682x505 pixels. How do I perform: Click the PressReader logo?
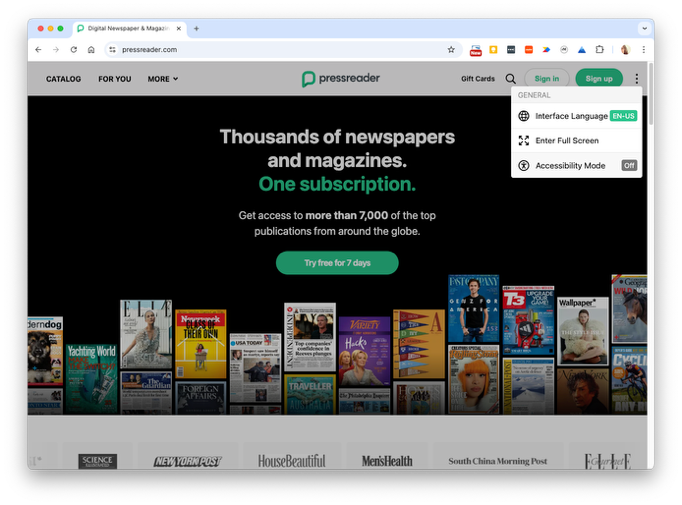[341, 79]
